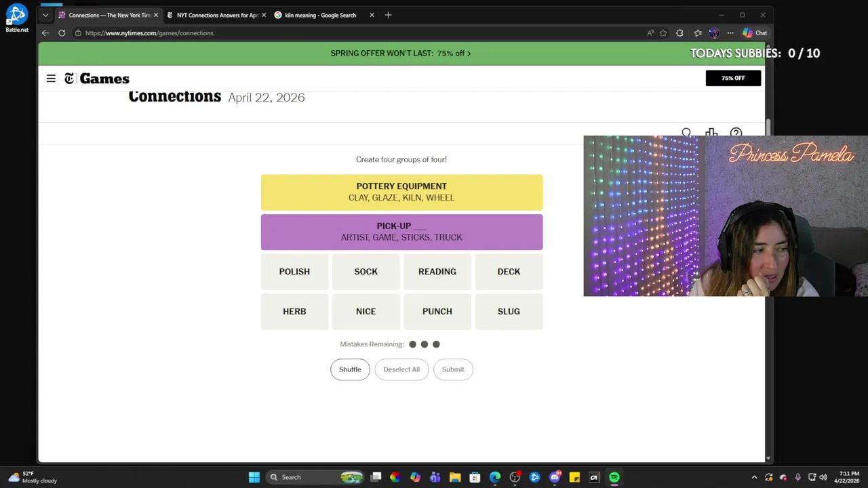Image resolution: width=868 pixels, height=488 pixels.
Task: Open Microsoft Store from the taskbar
Action: (x=475, y=477)
